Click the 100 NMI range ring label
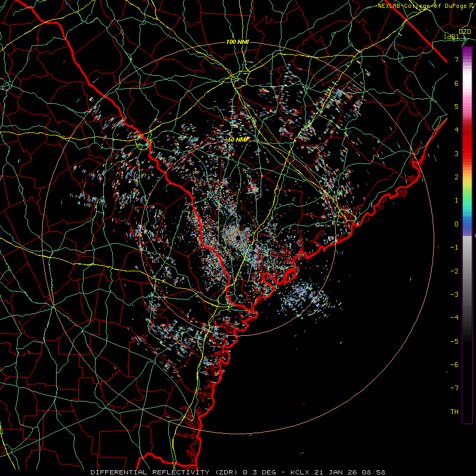 pos(237,42)
